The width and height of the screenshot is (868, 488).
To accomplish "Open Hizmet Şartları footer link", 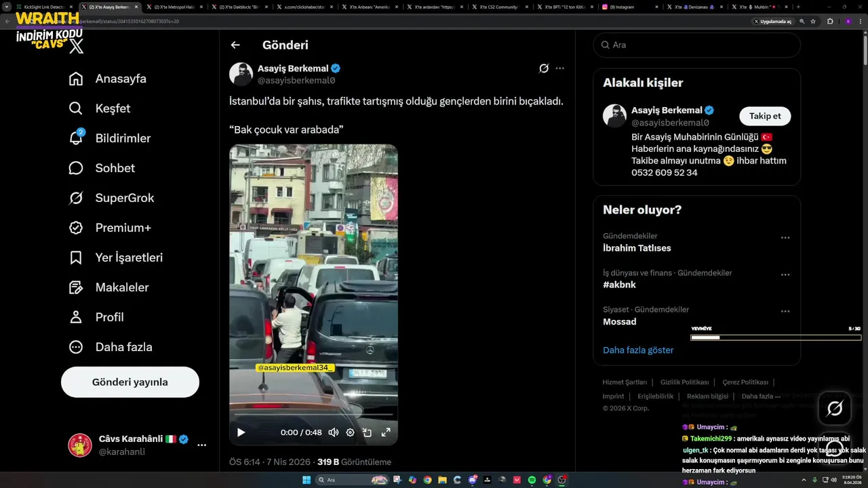I will 625,382.
